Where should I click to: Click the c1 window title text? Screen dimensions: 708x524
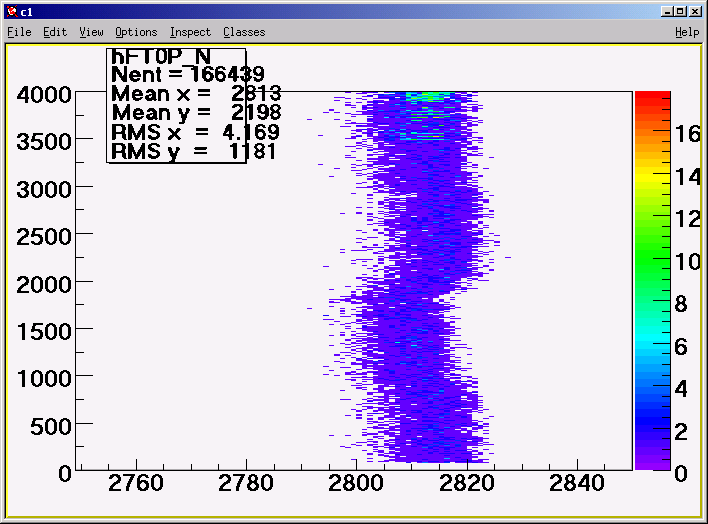(x=27, y=12)
